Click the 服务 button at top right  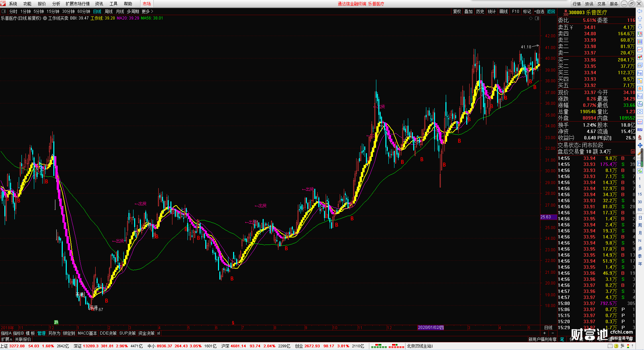pyautogui.click(x=614, y=4)
